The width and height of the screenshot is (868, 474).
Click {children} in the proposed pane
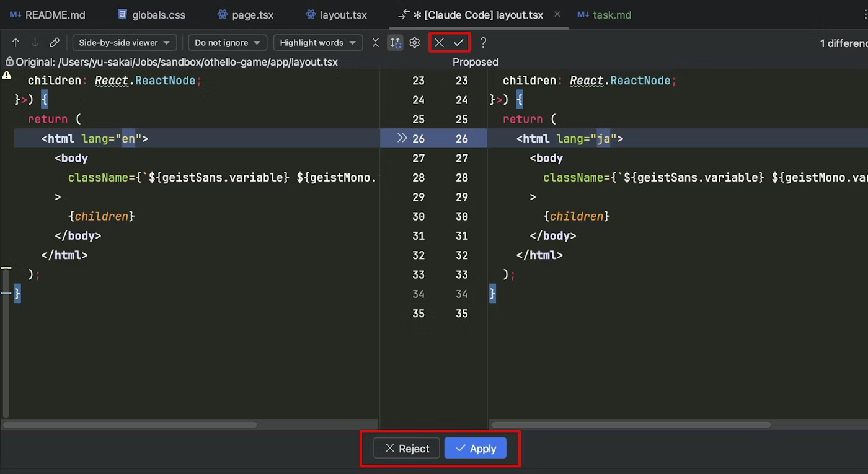pos(577,216)
